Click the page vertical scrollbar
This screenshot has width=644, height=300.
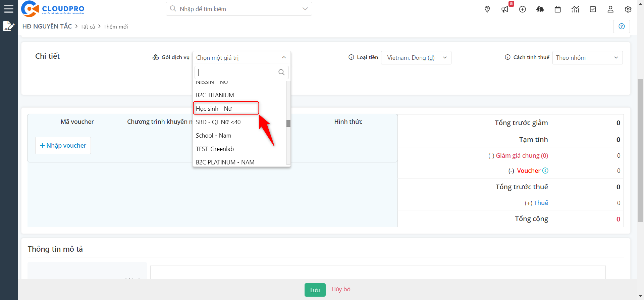(x=641, y=150)
